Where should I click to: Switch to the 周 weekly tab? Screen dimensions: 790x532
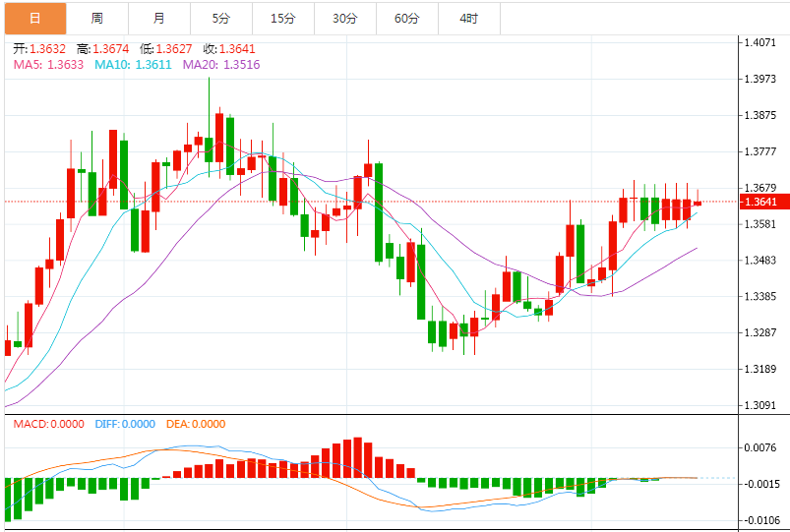[97, 19]
